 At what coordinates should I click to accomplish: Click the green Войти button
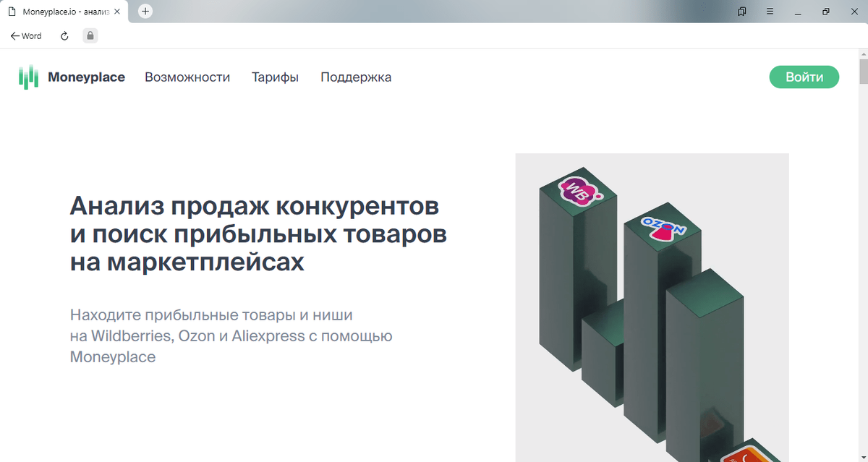pyautogui.click(x=804, y=77)
